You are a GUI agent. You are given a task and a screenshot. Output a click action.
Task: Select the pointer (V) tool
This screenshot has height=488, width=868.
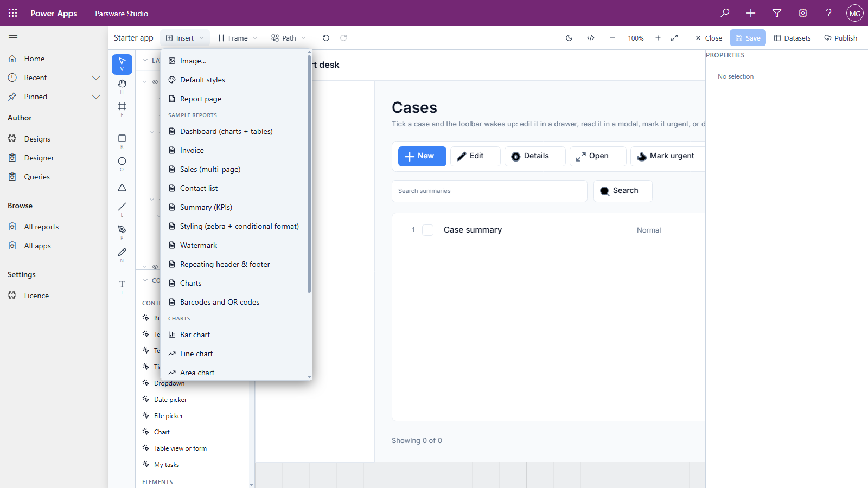point(122,65)
